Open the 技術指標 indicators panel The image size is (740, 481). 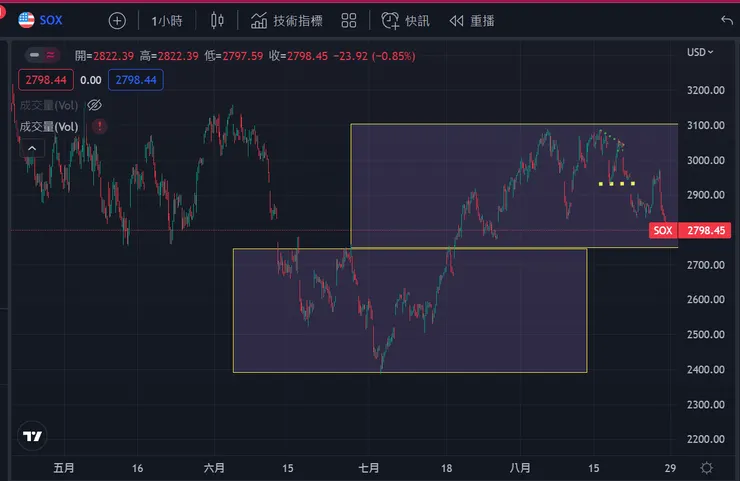(287, 21)
